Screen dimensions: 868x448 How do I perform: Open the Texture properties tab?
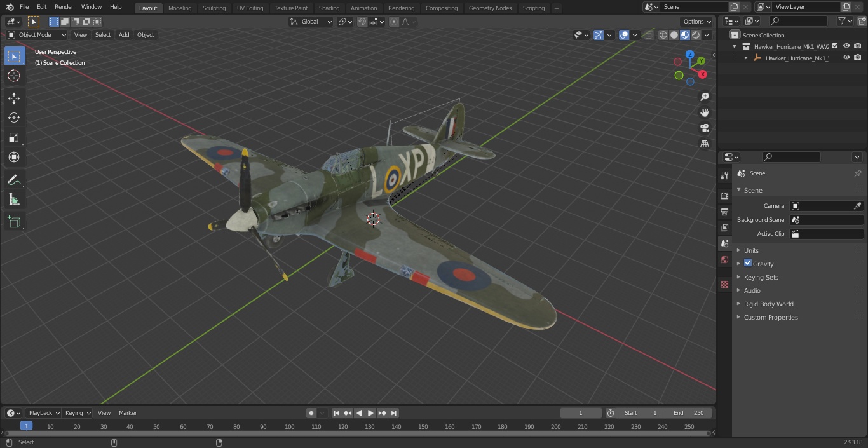pyautogui.click(x=724, y=284)
